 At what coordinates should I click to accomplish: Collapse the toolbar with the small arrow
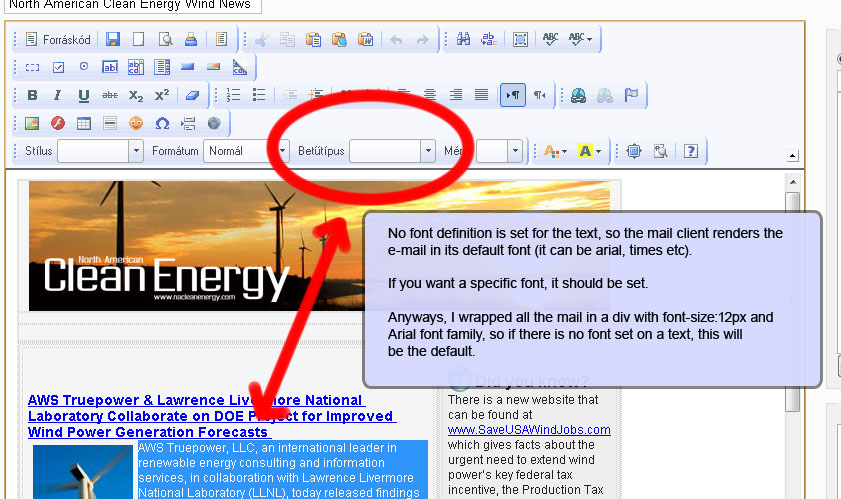tap(793, 156)
